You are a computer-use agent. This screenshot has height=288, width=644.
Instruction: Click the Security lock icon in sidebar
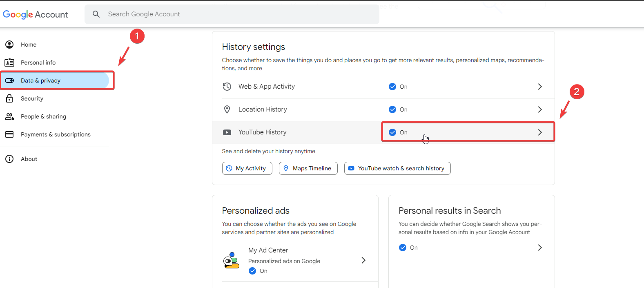[9, 98]
